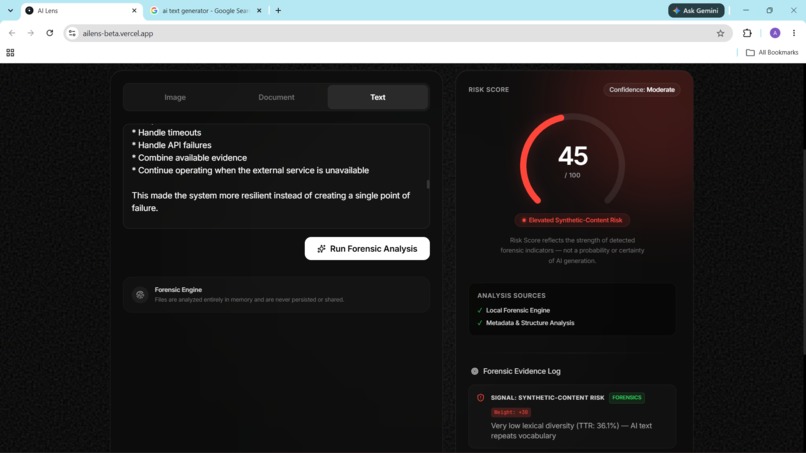This screenshot has width=806, height=453.
Task: Click the Metadata & Structure Analysis checkmark
Action: pyautogui.click(x=480, y=323)
